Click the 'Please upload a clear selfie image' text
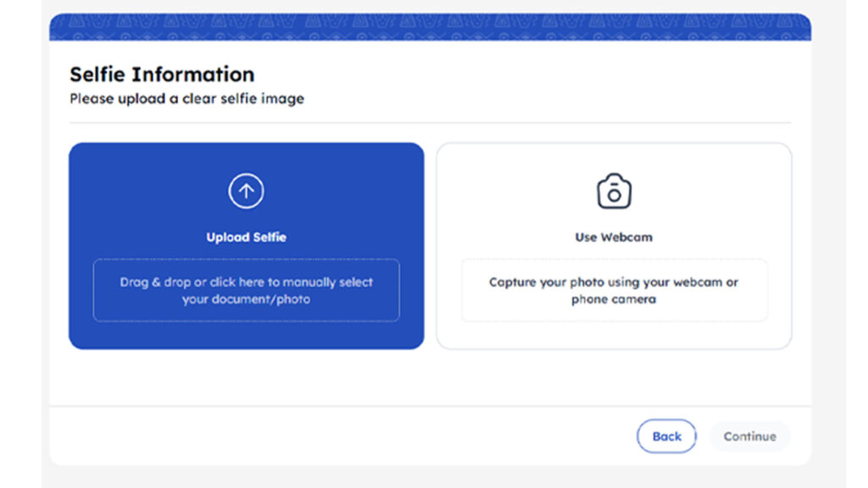The image size is (868, 488). [186, 98]
